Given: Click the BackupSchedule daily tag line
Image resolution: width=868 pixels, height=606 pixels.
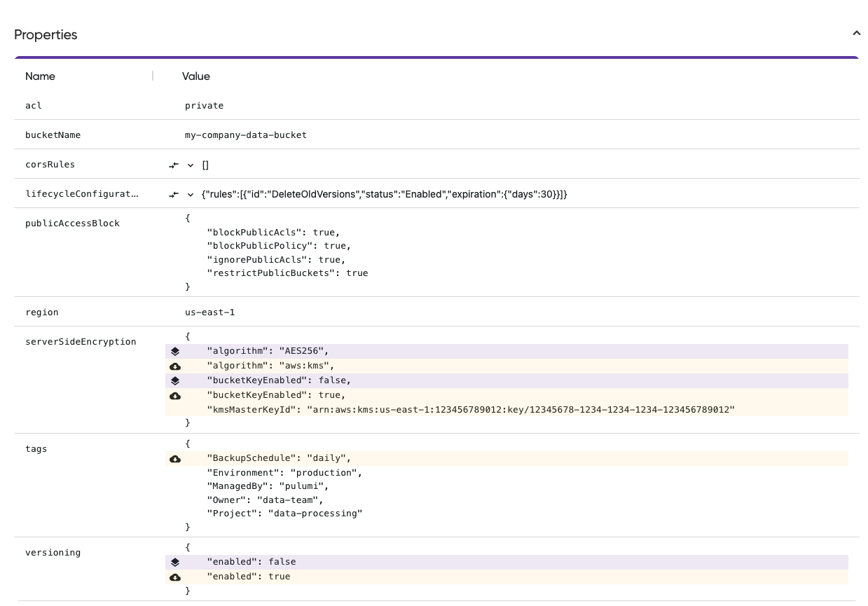Looking at the screenshot, I should [507, 458].
